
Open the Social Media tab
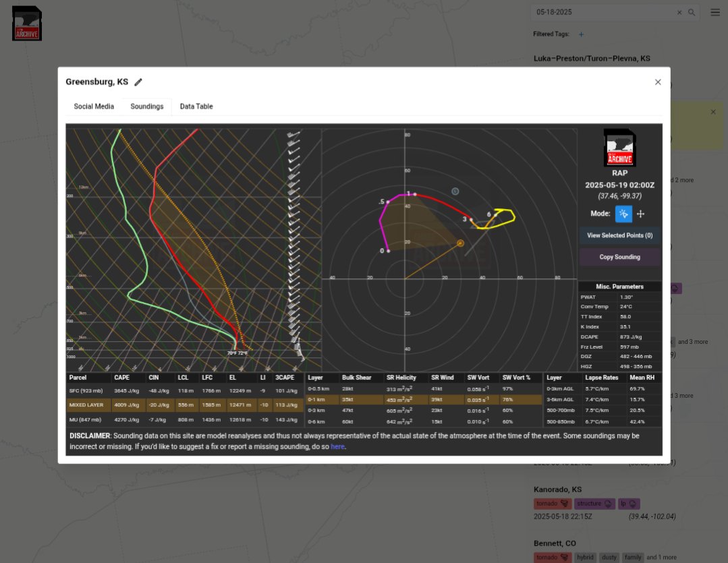94,107
